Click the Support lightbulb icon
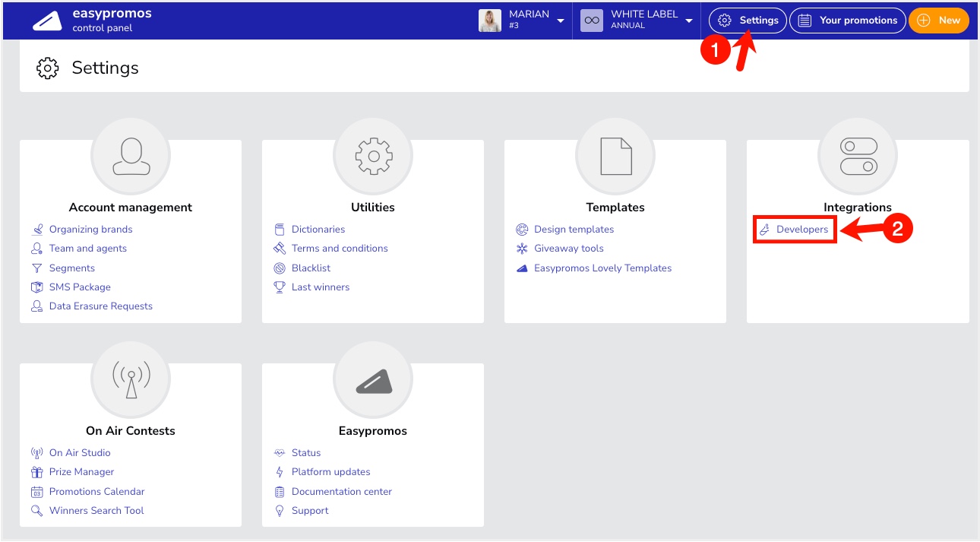 coord(279,511)
